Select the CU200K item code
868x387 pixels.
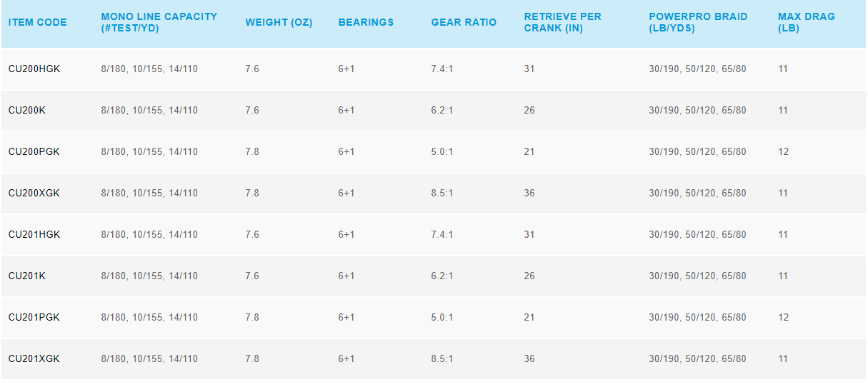tap(27, 111)
